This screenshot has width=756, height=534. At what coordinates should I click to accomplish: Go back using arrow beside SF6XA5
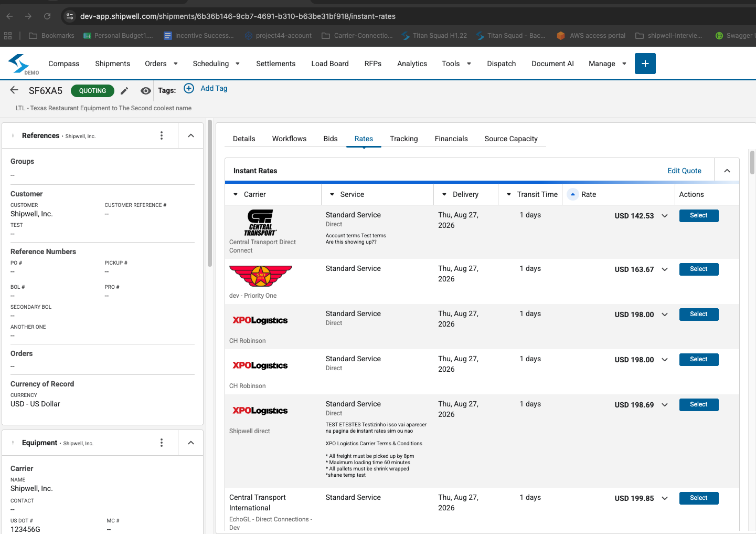pos(14,90)
